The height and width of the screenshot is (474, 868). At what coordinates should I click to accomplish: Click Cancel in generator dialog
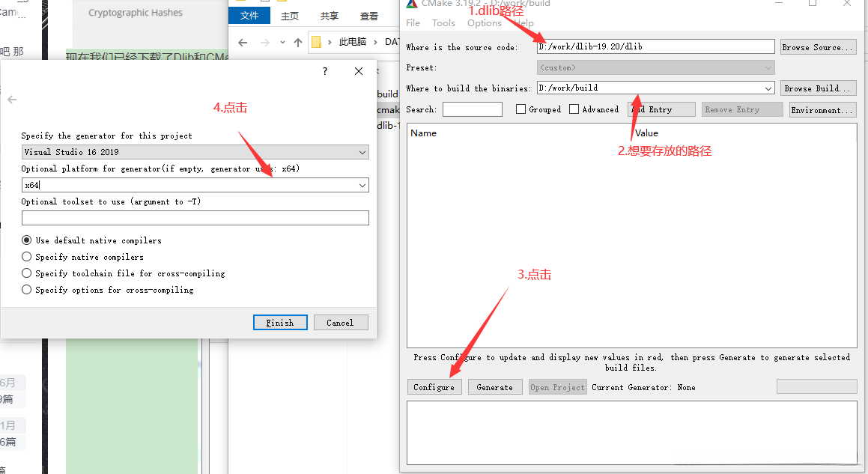pyautogui.click(x=341, y=323)
